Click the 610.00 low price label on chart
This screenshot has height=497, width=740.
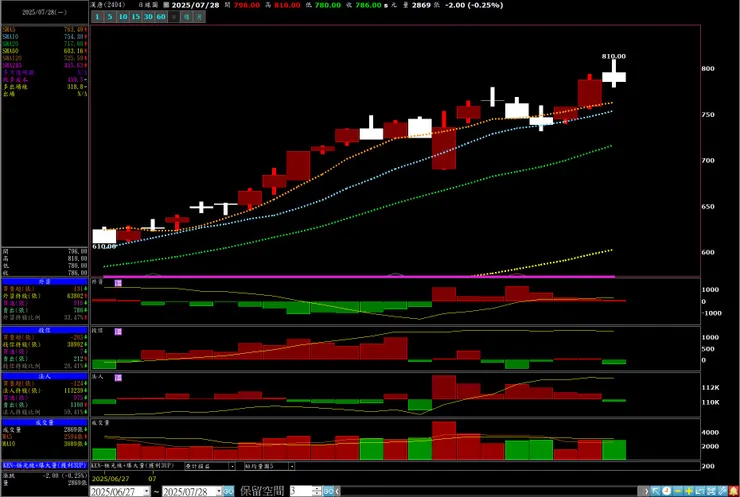coord(104,246)
